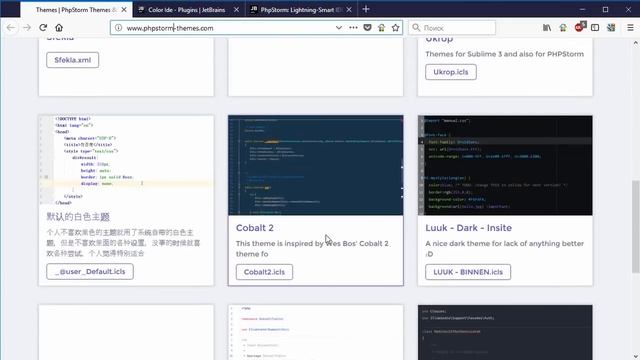Image resolution: width=640 pixels, height=360 pixels.
Task: Download the Sfekla.xml theme file
Action: click(72, 60)
